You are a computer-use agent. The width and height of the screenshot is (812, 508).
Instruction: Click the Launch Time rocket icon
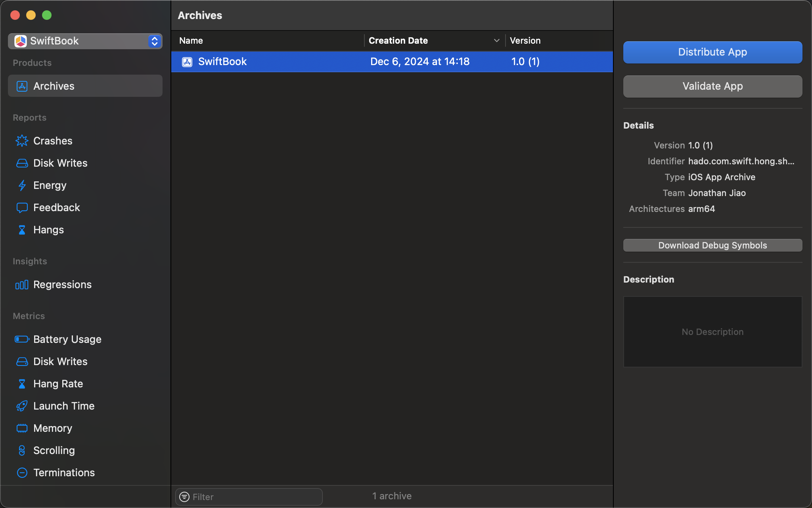coord(22,406)
